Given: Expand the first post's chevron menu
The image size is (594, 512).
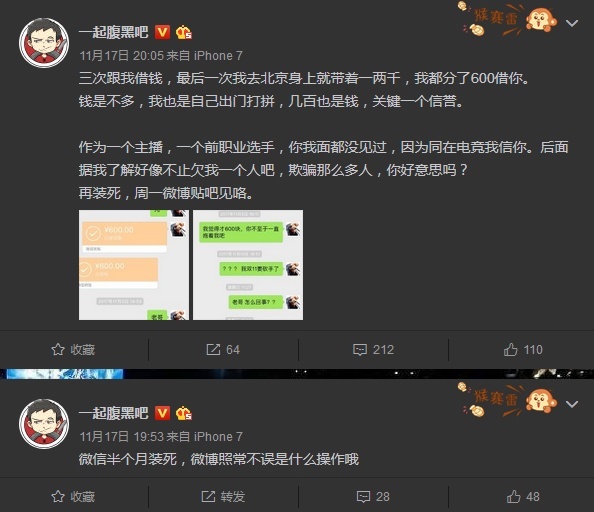Looking at the screenshot, I should (x=572, y=23).
